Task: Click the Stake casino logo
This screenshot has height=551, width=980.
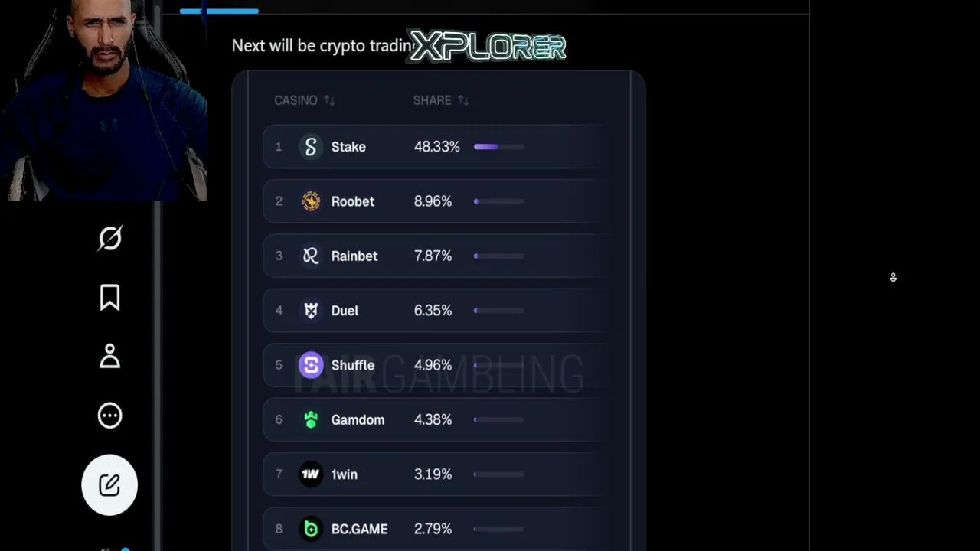Action: click(311, 146)
